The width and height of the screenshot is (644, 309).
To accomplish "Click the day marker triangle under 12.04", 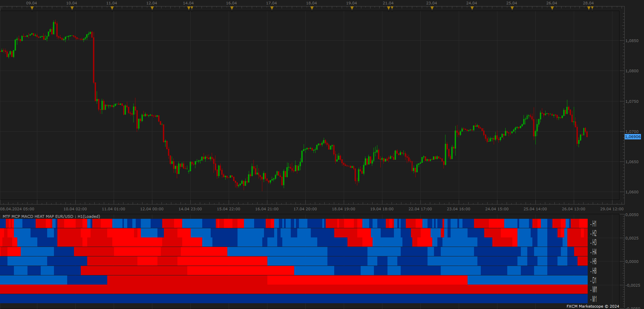I will (152, 8).
